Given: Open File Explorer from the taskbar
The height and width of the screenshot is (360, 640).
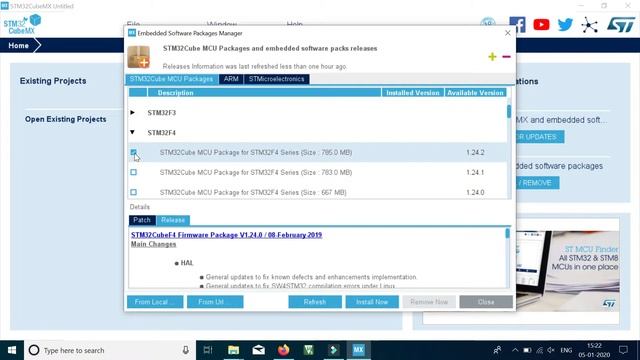Looking at the screenshot, I should click(233, 350).
